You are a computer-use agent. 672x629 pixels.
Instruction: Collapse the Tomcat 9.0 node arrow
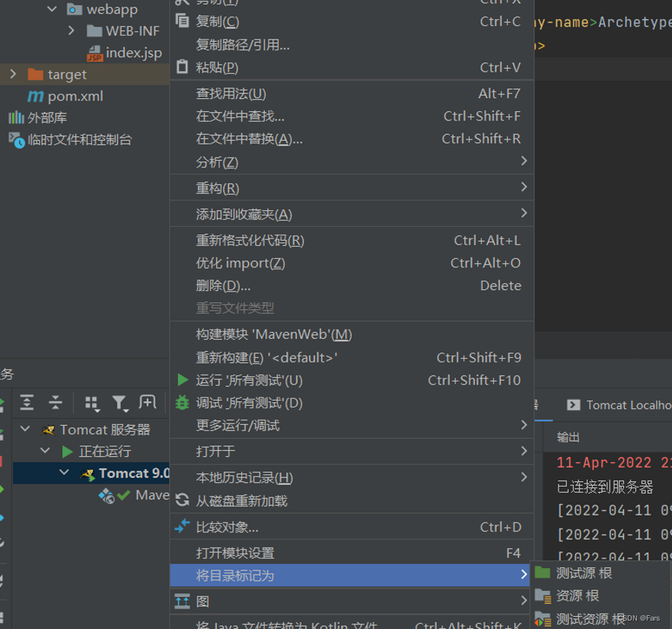coord(64,472)
